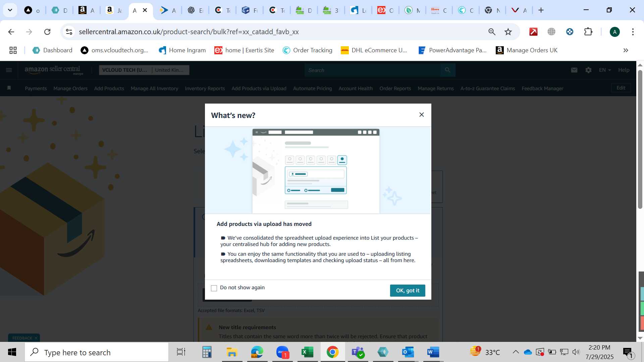644x362 pixels.
Task: Open the Inventory Reports menu item
Action: [205, 88]
